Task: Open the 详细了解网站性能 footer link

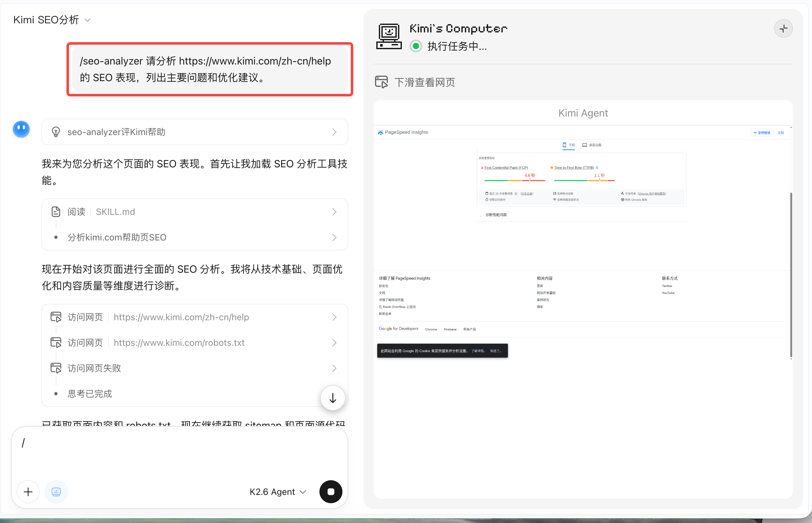Action: pos(391,300)
